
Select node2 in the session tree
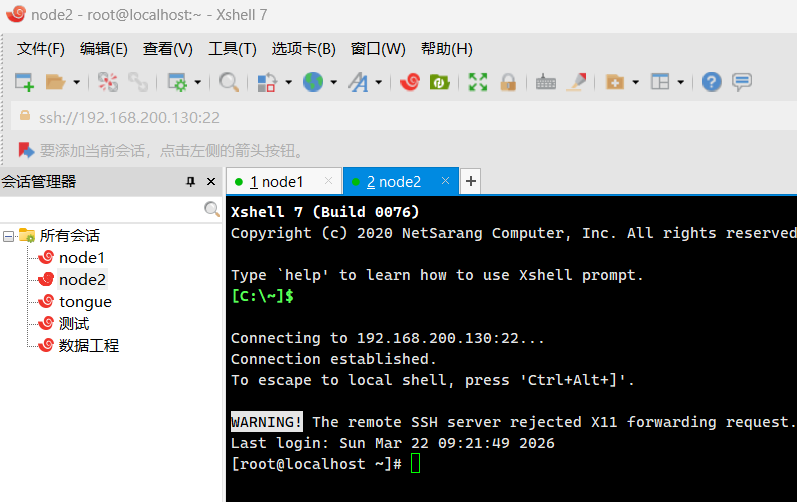click(x=82, y=279)
